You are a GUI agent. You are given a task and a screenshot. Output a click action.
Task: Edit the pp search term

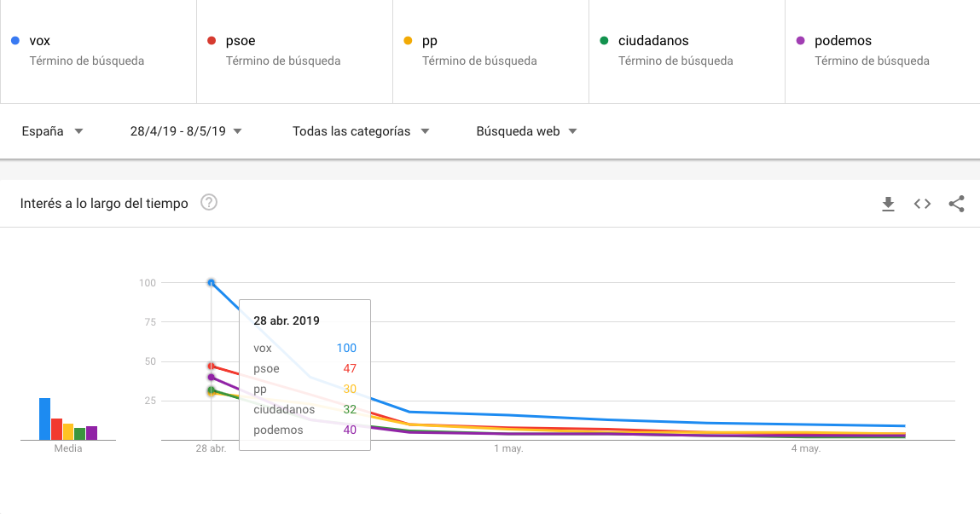click(490, 51)
